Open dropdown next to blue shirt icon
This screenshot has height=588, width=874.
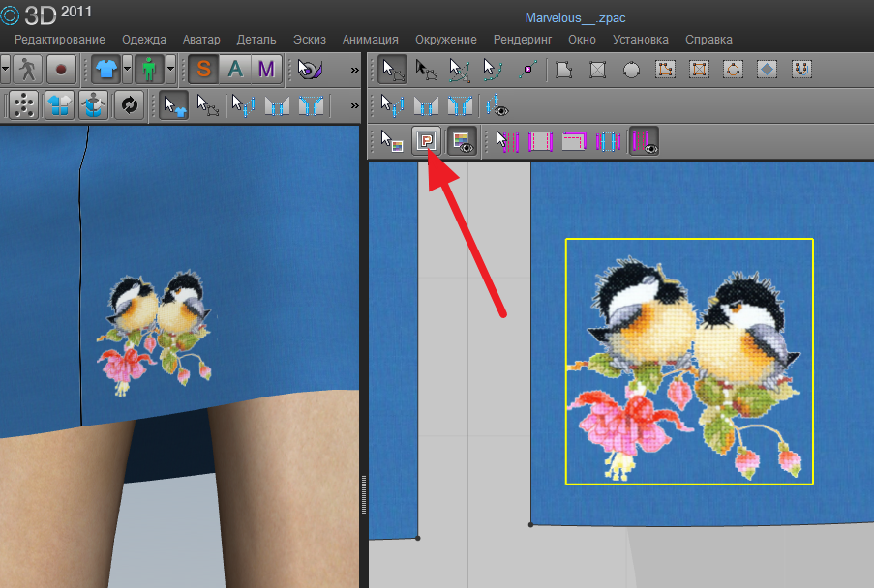click(127, 70)
